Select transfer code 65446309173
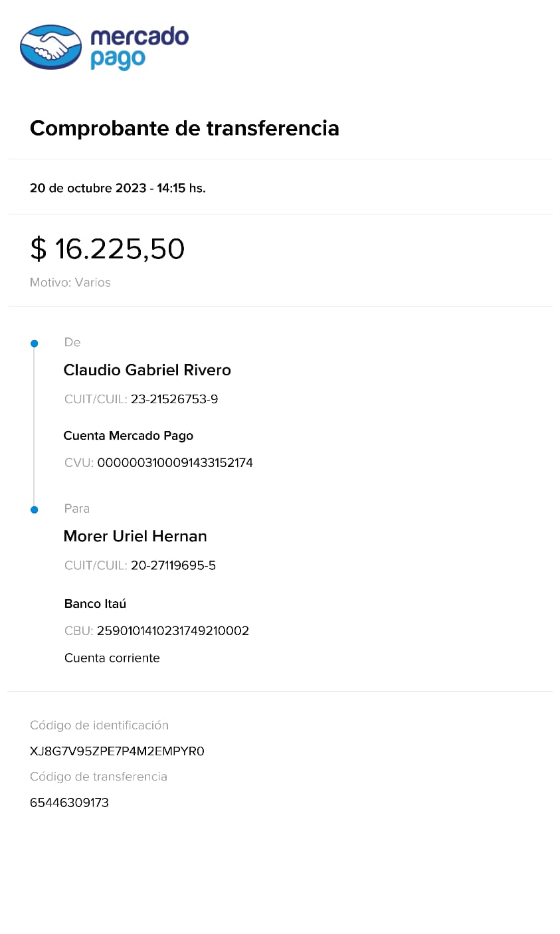This screenshot has height=934, width=560. (69, 802)
